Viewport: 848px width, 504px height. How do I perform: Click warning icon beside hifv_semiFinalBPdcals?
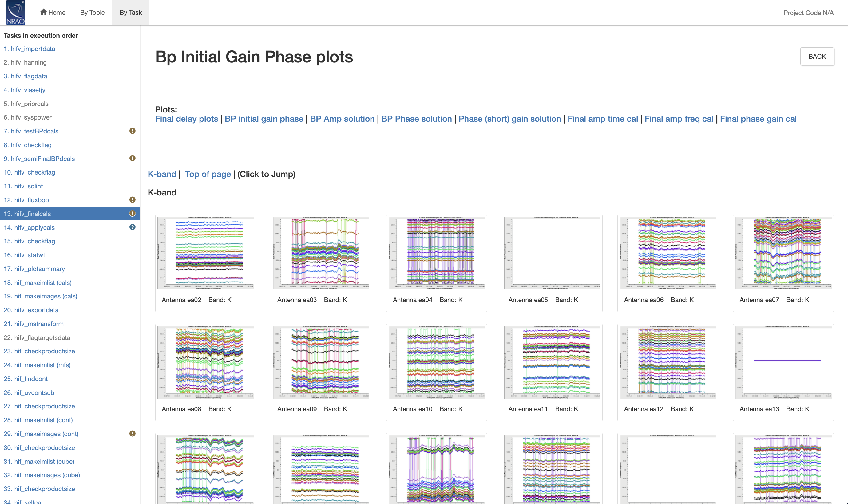(133, 158)
